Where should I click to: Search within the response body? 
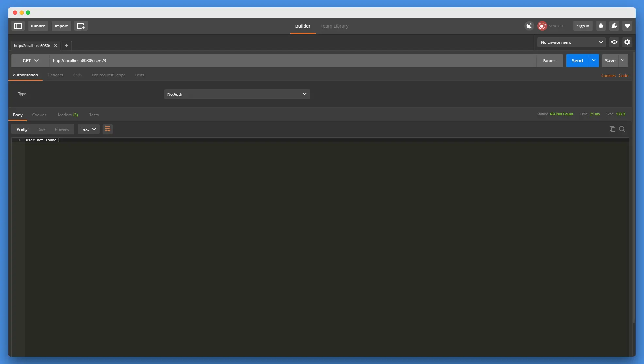(x=622, y=129)
